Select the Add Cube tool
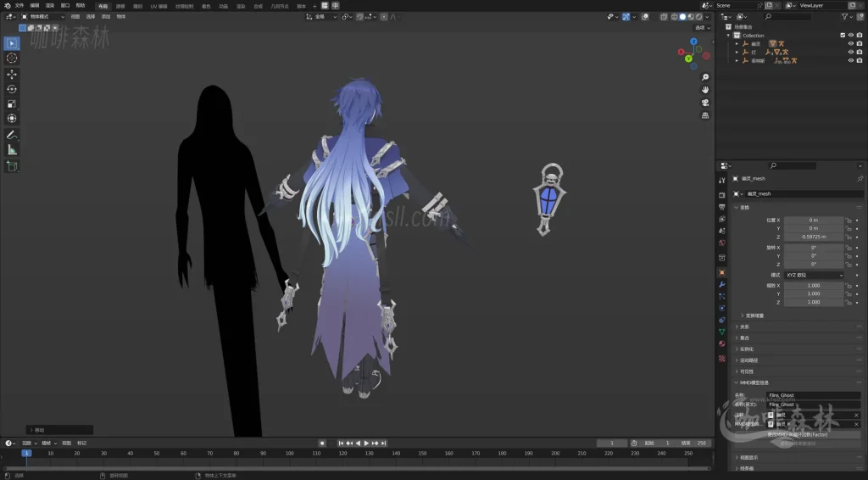The height and width of the screenshot is (480, 868). click(x=12, y=166)
